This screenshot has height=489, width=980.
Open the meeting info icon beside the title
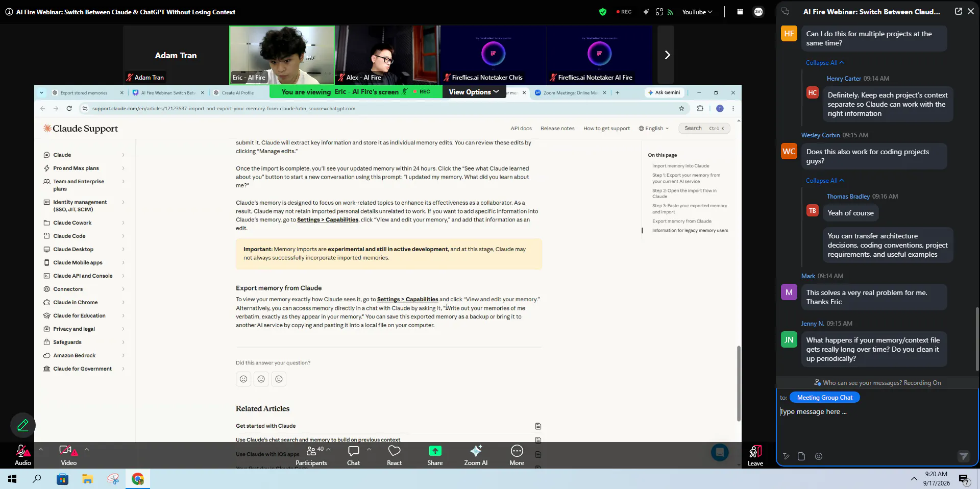point(9,12)
